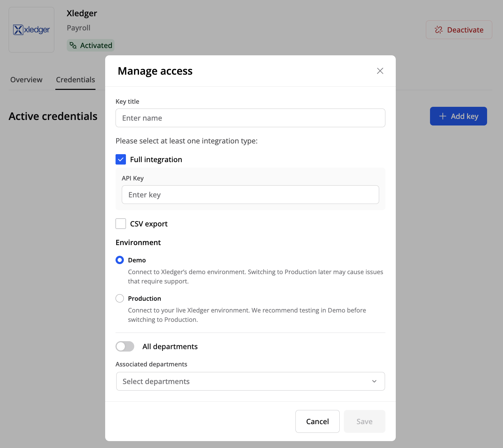Click the 'Please select at least one integration type' text
Screen dimensions: 503x448
click(186, 141)
